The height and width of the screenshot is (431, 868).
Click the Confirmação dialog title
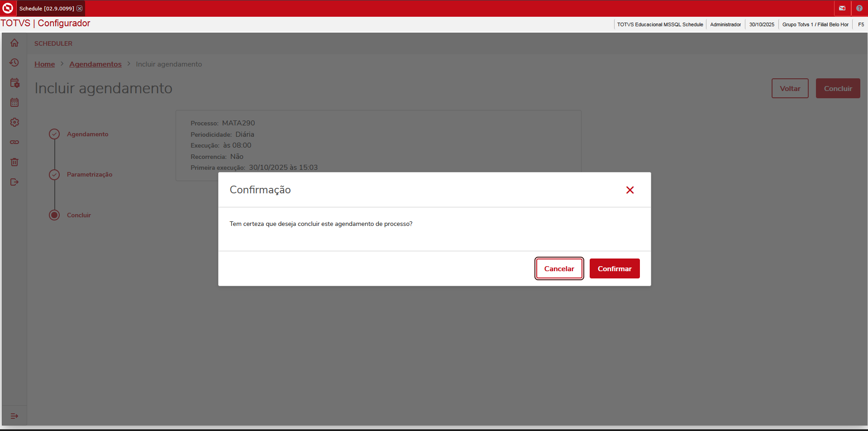[260, 190]
